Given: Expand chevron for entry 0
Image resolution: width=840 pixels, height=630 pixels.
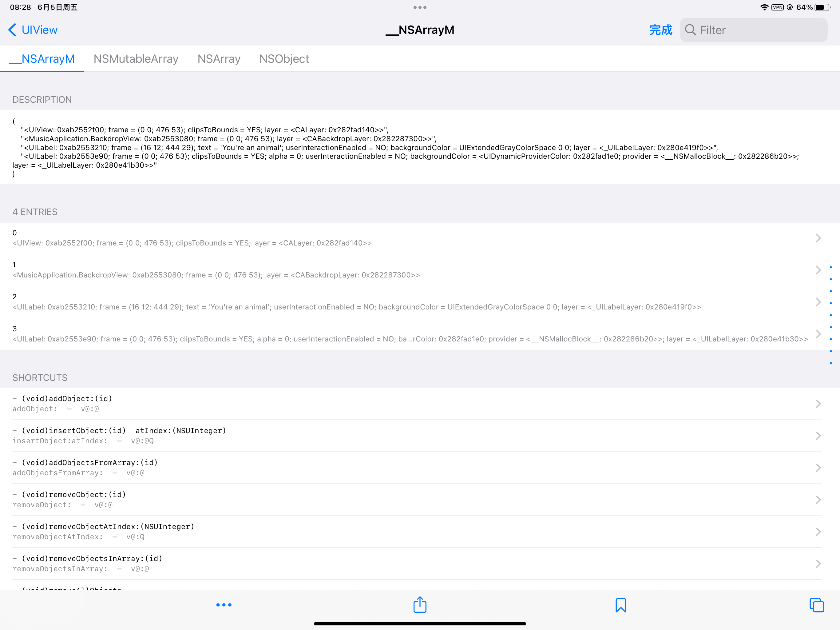Looking at the screenshot, I should 818,238.
